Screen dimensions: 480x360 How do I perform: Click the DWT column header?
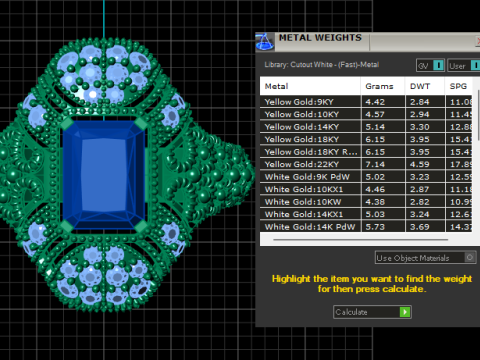coord(425,86)
